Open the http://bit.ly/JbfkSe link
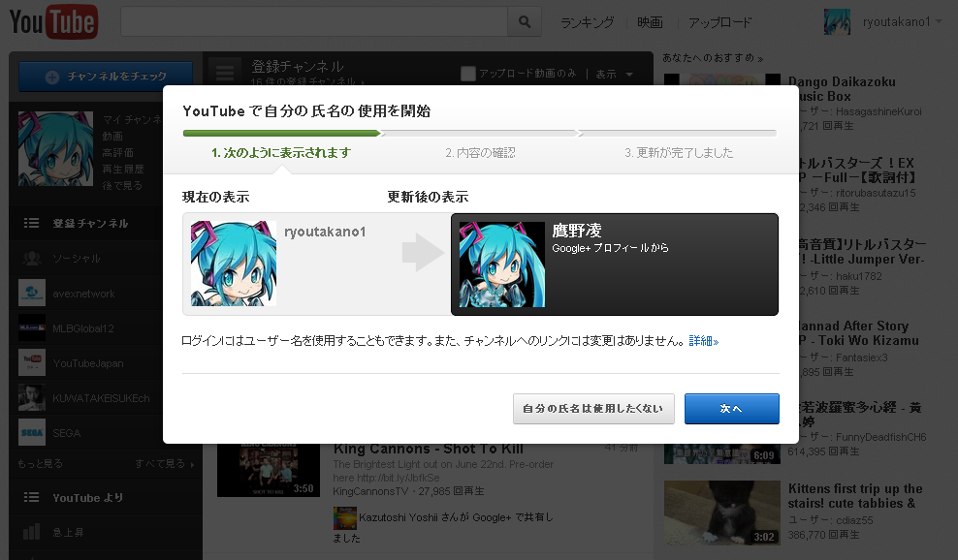Screen dimensions: 958x560 pyautogui.click(x=398, y=478)
